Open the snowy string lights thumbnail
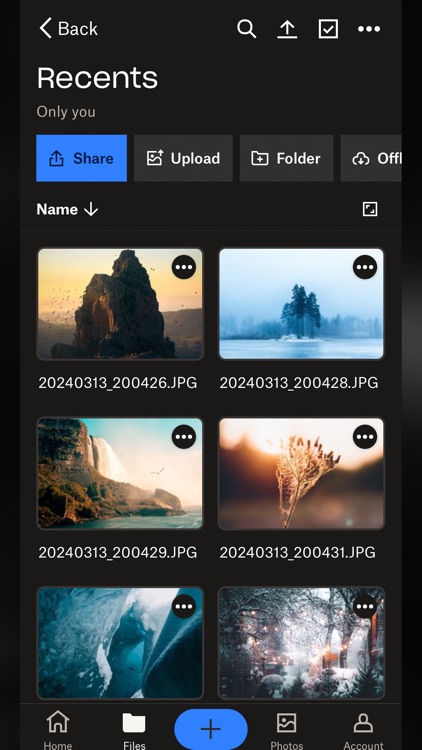Image resolution: width=422 pixels, height=750 pixels. coord(301,643)
